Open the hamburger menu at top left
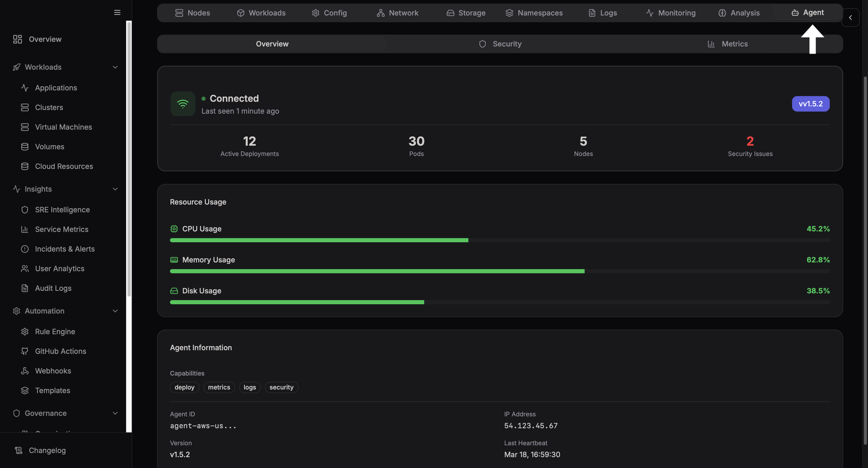The height and width of the screenshot is (468, 868). coord(117,12)
